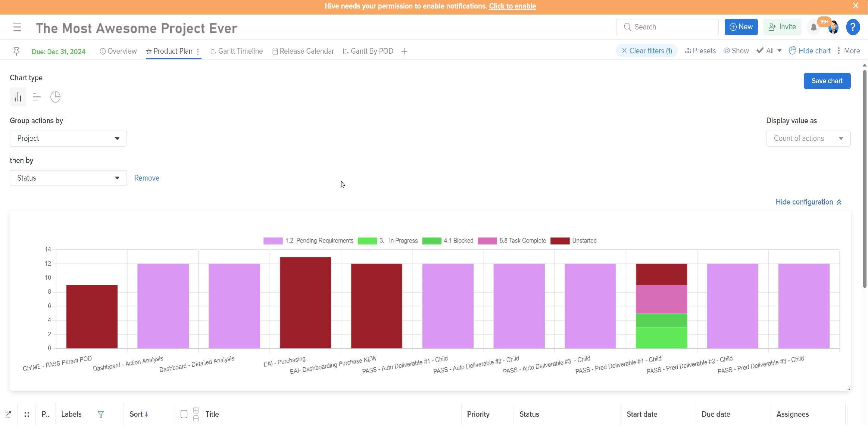This screenshot has height=440, width=868.
Task: Toggle 1.2 Pending Requirements legend series
Action: 308,241
